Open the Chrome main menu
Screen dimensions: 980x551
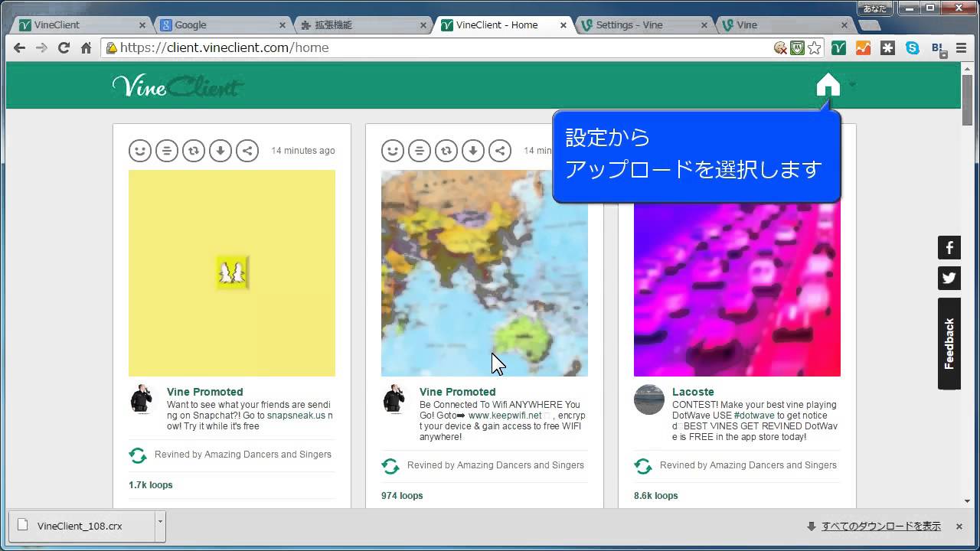tap(962, 48)
